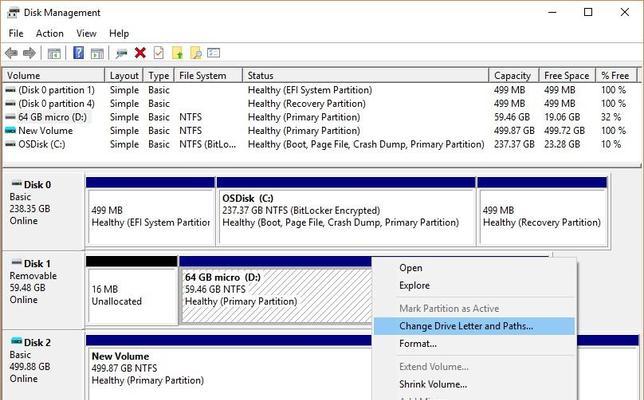Sort by the File System column header
Viewport: 644px width, 400px height.
[x=209, y=76]
